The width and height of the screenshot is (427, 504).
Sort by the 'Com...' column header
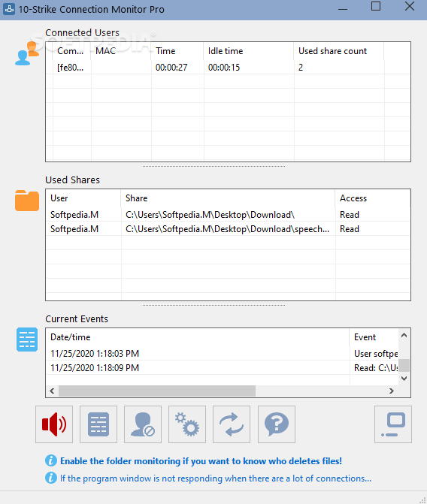point(71,51)
